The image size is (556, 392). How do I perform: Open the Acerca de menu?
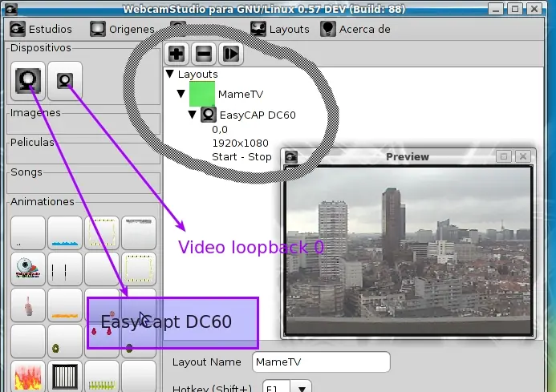tap(355, 29)
